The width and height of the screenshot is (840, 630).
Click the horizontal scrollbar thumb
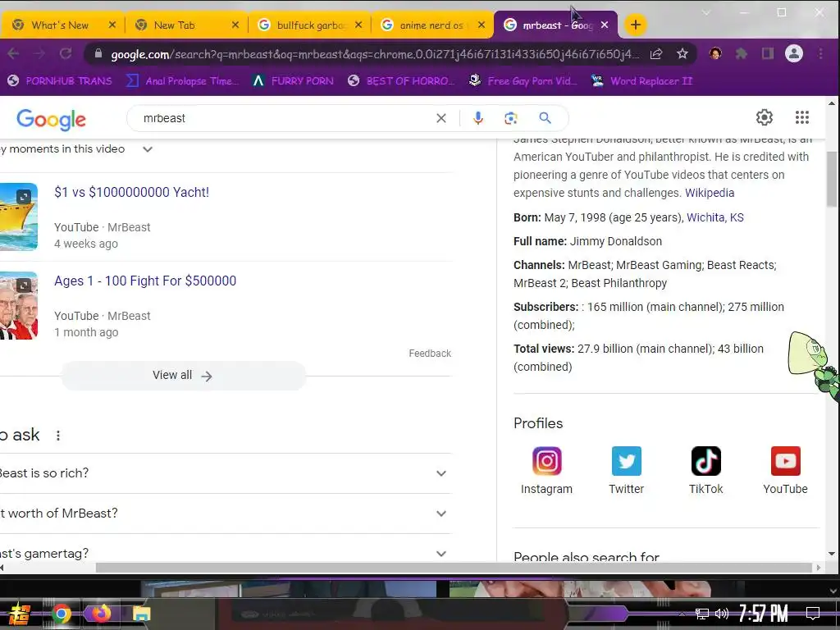[x=454, y=568]
